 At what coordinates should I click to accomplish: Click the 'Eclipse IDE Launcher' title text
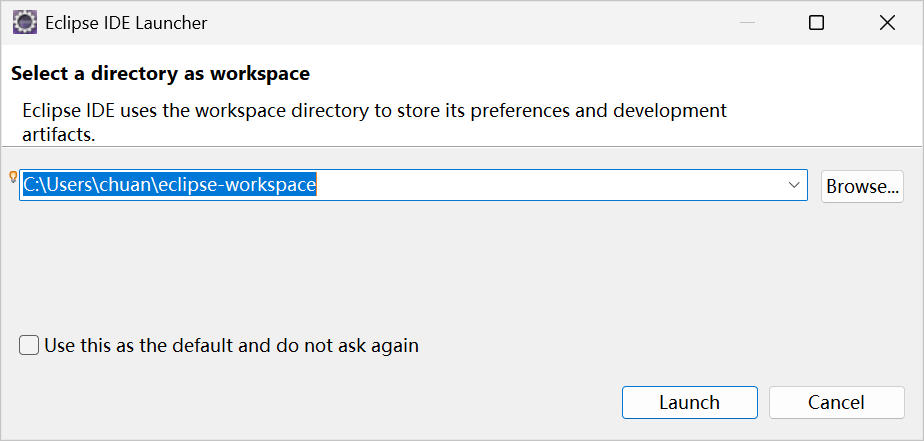pyautogui.click(x=127, y=23)
